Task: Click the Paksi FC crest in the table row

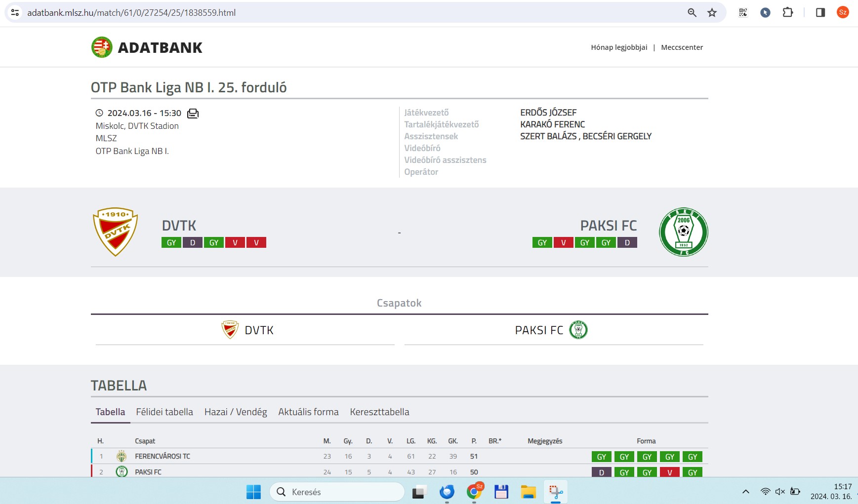Action: coord(122,471)
